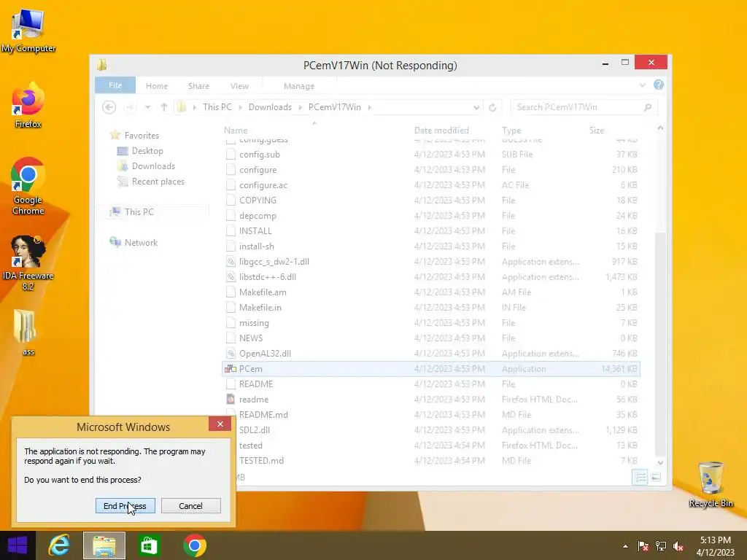The image size is (747, 560).
Task: Refresh the folder view
Action: [492, 108]
